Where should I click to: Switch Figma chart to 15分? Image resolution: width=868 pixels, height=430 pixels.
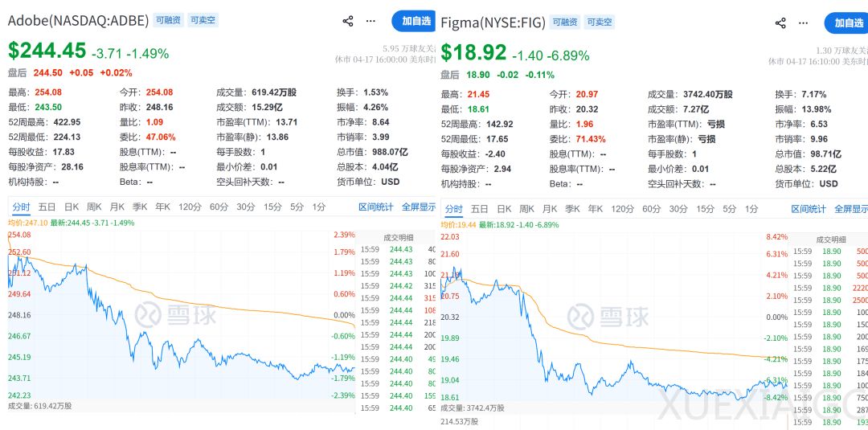706,209
